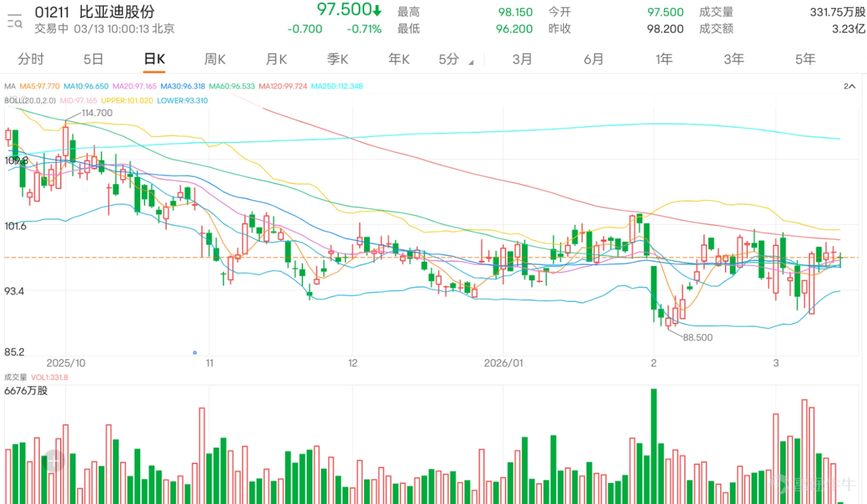The image size is (867, 504).
Task: Select the 月K monthly candlestick tab
Action: pyautogui.click(x=276, y=59)
